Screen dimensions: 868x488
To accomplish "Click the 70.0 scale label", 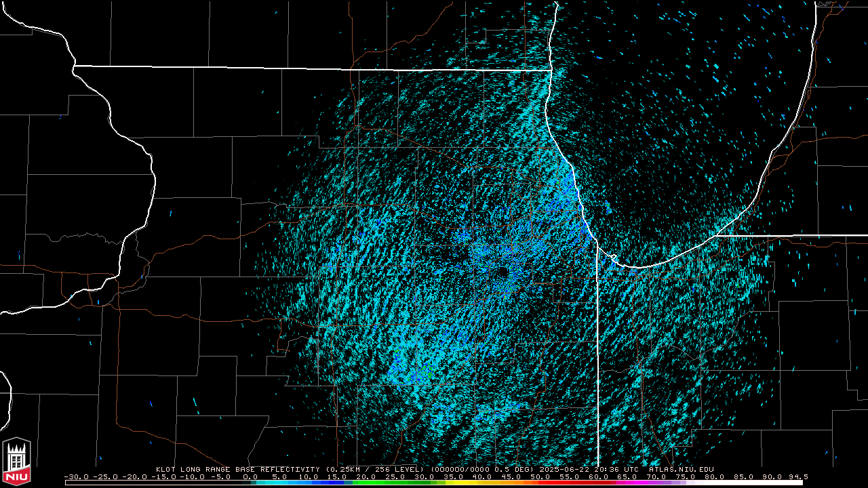I will point(657,476).
